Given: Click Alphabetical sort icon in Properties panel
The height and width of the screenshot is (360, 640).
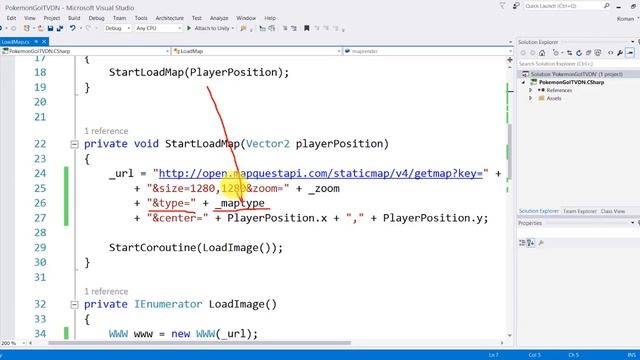Looking at the screenshot, I should [x=531, y=243].
